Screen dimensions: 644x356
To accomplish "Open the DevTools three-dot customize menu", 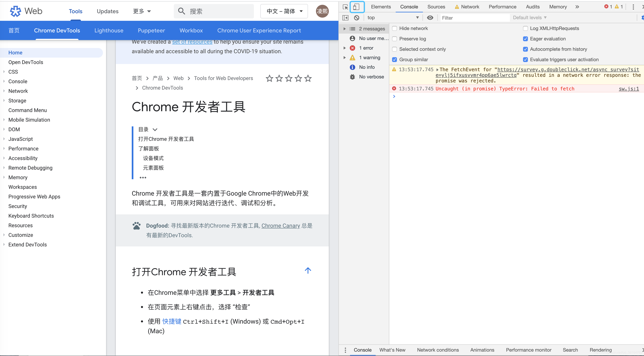I will (633, 7).
